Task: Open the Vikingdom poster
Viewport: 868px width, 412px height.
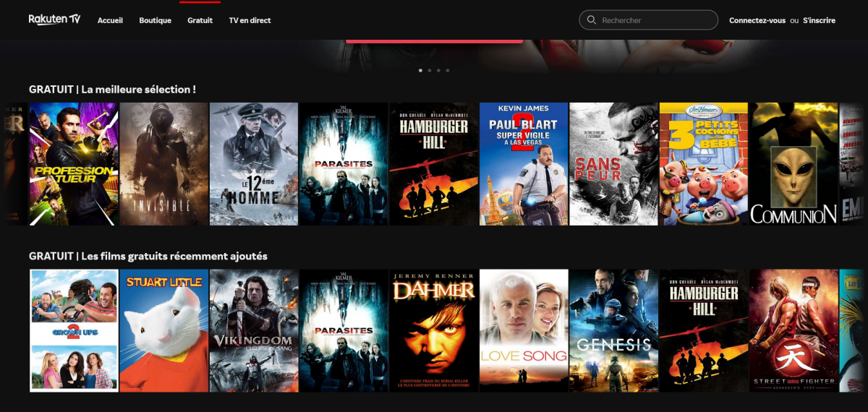Action: click(x=254, y=331)
